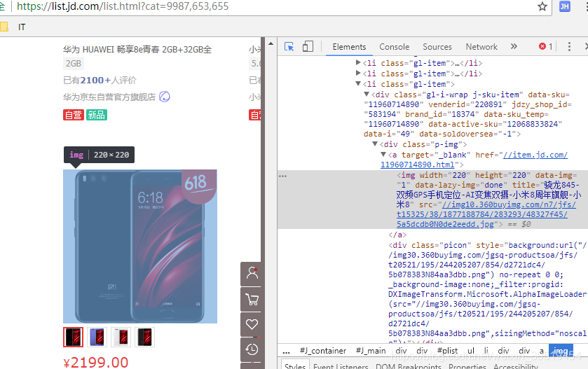Select the blue phone color thumbnail
The height and width of the screenshot is (369, 588).
pyautogui.click(x=97, y=337)
